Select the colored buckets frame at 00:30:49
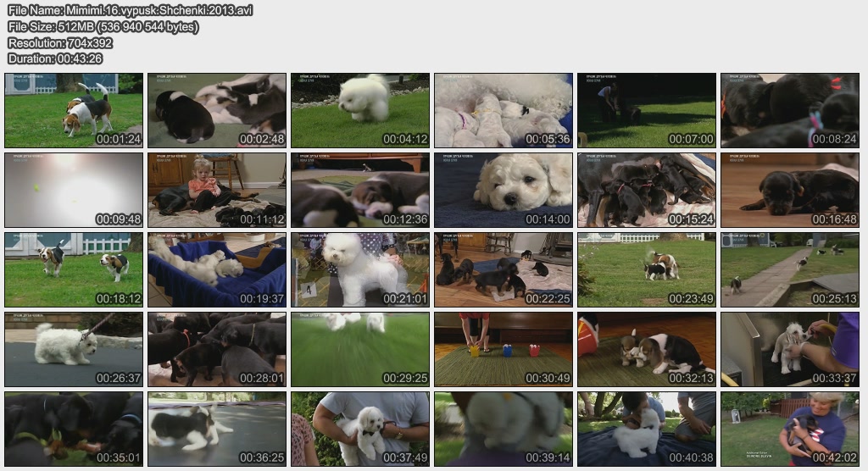 click(x=504, y=349)
